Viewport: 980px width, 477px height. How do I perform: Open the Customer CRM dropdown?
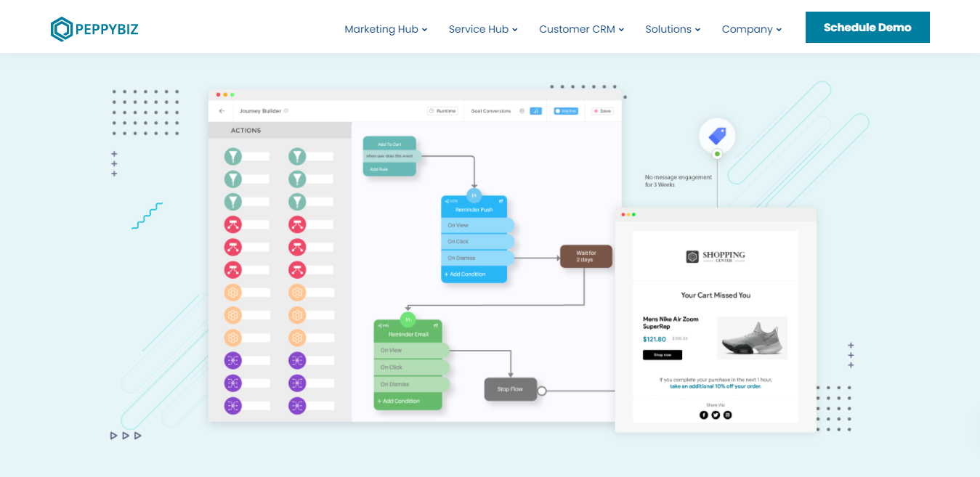pyautogui.click(x=581, y=29)
